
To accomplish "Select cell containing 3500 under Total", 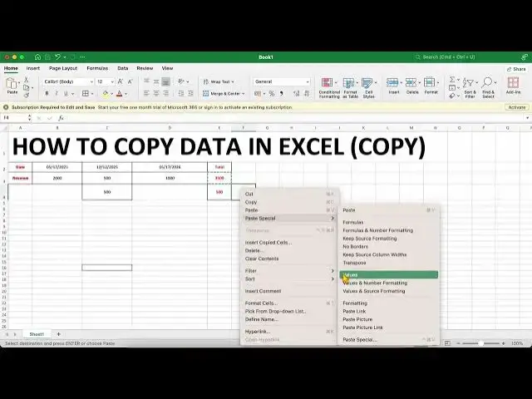I will [x=219, y=178].
